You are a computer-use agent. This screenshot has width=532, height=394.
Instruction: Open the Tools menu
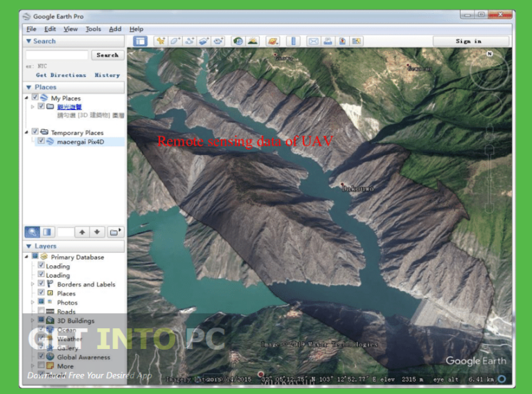(94, 29)
